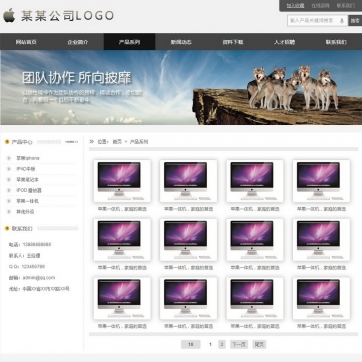Click the 某某公司LOGO header text
Screen dimensions: 362x362
click(67, 16)
